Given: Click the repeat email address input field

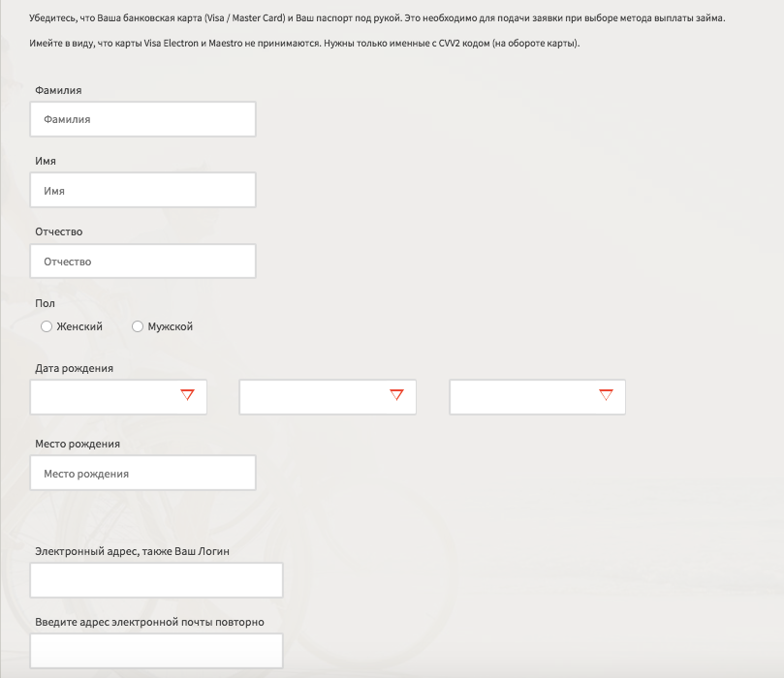Looking at the screenshot, I should (157, 651).
